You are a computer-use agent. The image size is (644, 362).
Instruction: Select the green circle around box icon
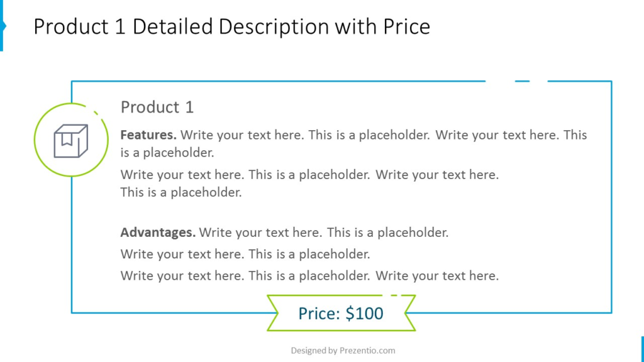point(71,140)
